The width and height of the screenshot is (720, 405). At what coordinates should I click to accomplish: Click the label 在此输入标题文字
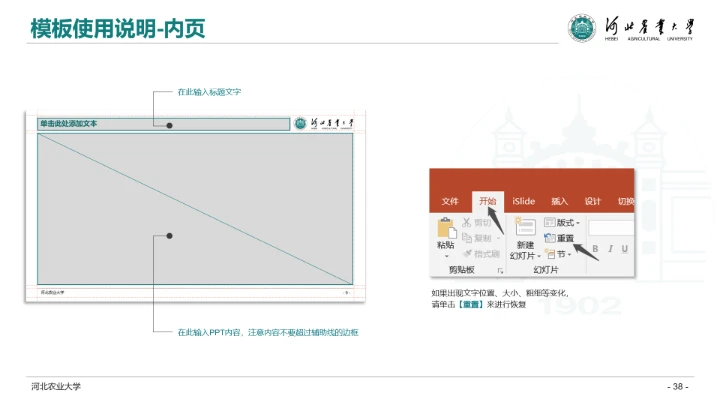[x=209, y=92]
